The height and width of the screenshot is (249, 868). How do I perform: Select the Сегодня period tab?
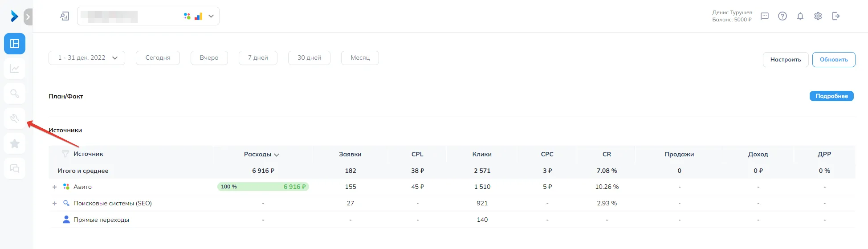point(158,58)
